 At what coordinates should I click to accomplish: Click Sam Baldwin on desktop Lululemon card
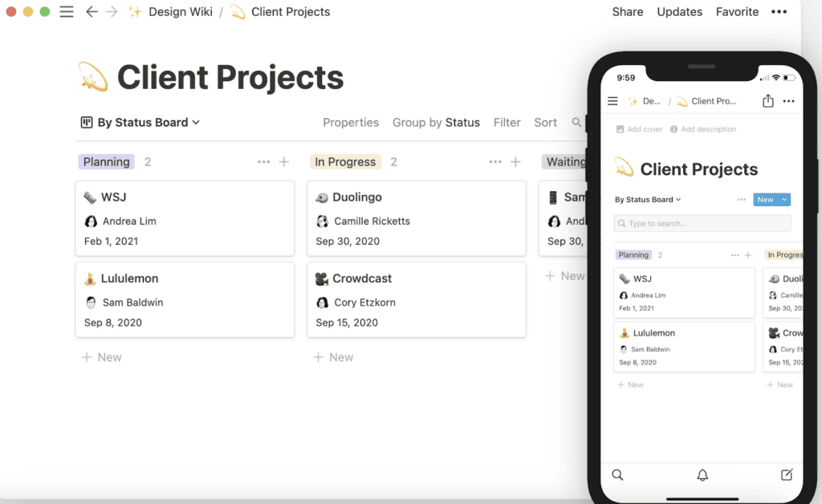[x=124, y=303]
